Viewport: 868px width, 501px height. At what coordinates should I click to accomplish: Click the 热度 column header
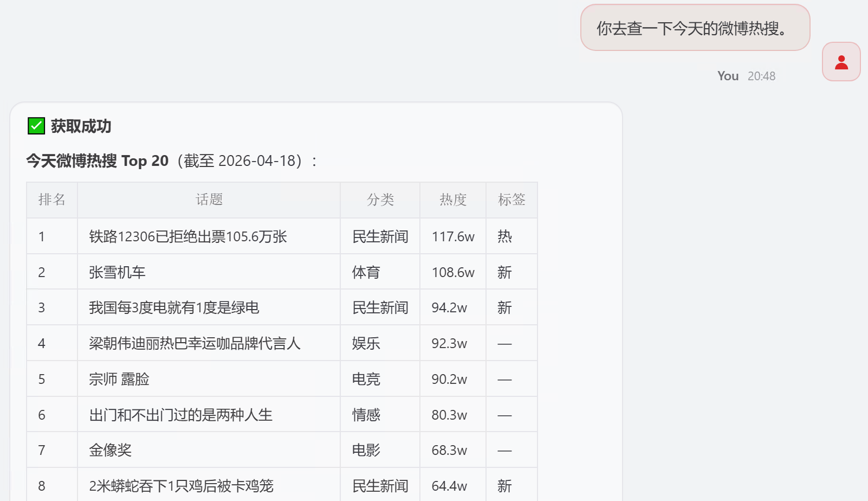pyautogui.click(x=453, y=200)
